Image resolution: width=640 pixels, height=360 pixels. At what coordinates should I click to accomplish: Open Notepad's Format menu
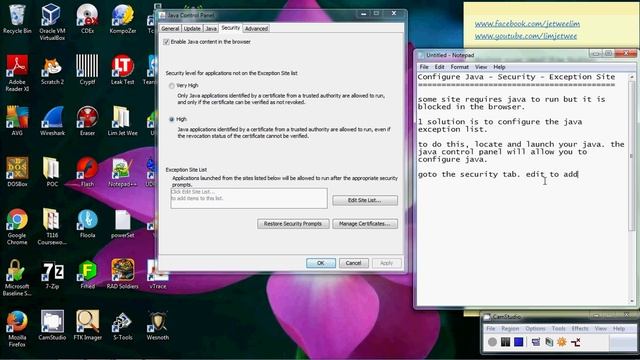point(460,67)
